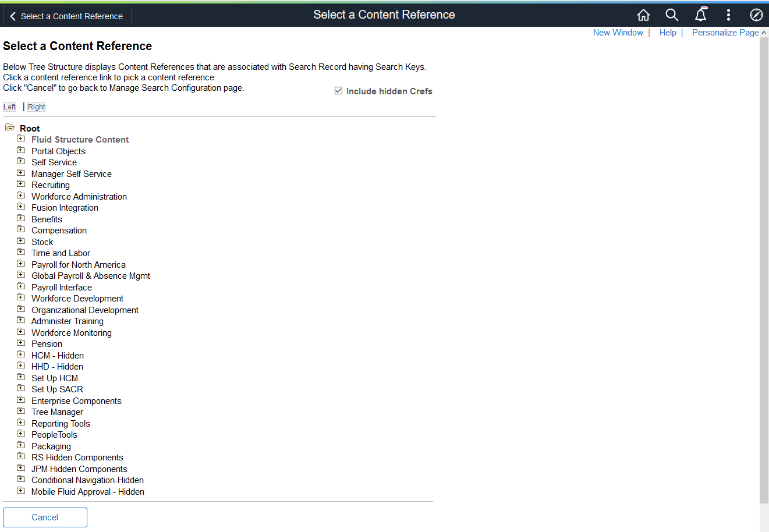The height and width of the screenshot is (532, 769).
Task: Click the Cancel button
Action: 45,517
